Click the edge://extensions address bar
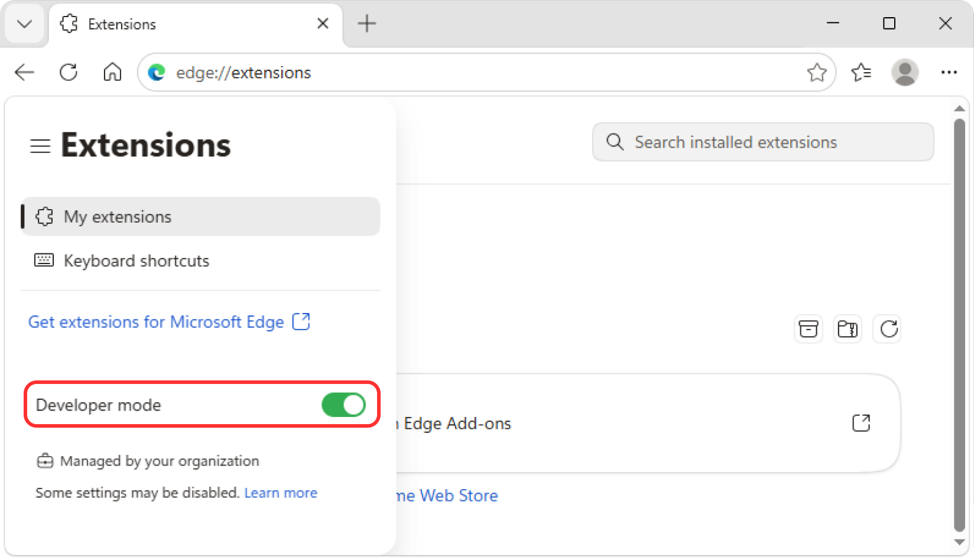The height and width of the screenshot is (560, 974). click(x=486, y=73)
